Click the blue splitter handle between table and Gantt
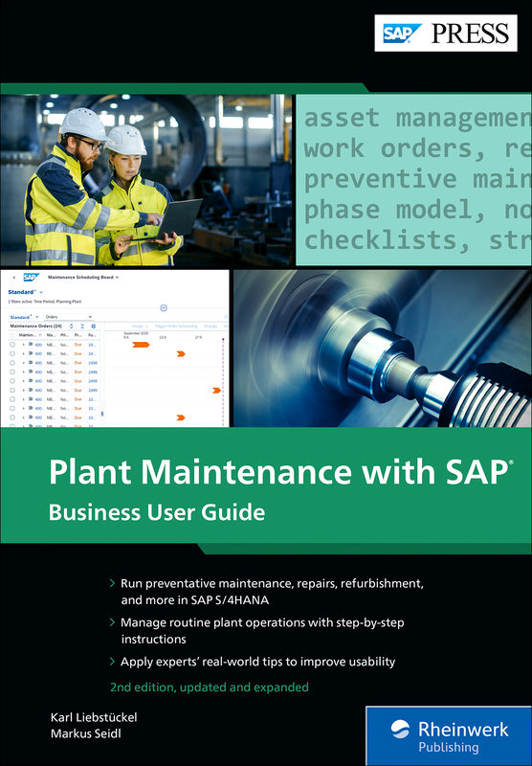The width and height of the screenshot is (532, 766). coord(102,414)
